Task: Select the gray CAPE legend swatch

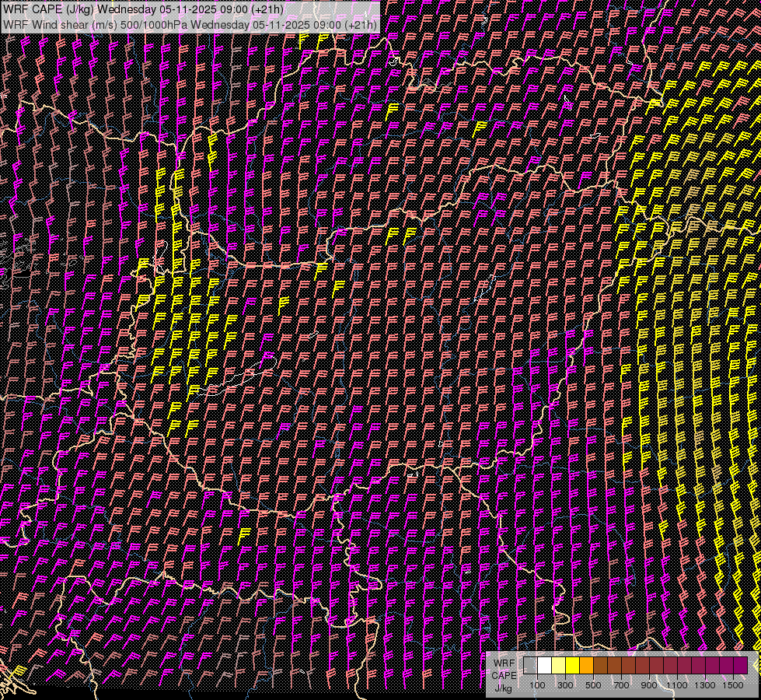Action: point(530,666)
